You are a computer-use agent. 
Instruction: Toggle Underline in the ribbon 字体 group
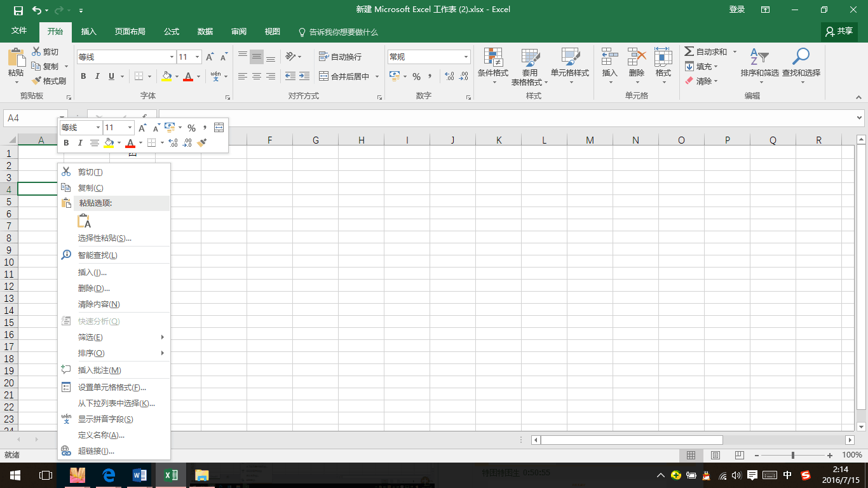coord(112,76)
